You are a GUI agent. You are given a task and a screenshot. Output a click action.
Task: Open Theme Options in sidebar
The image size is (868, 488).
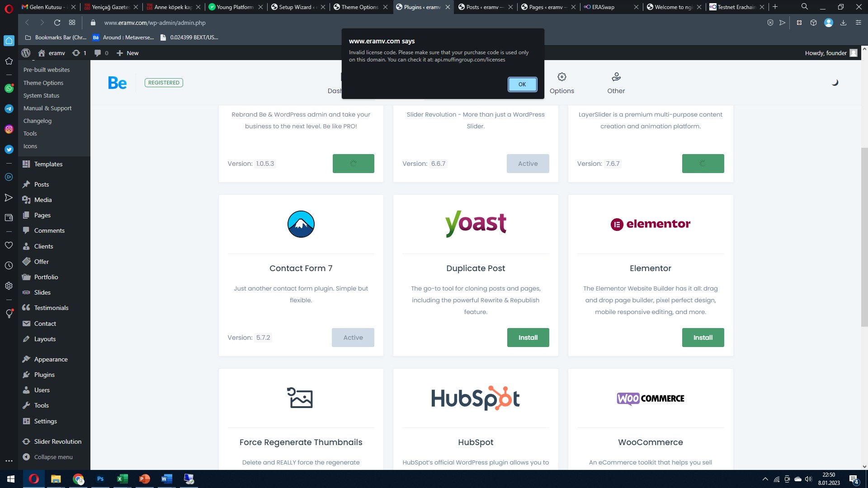(43, 83)
